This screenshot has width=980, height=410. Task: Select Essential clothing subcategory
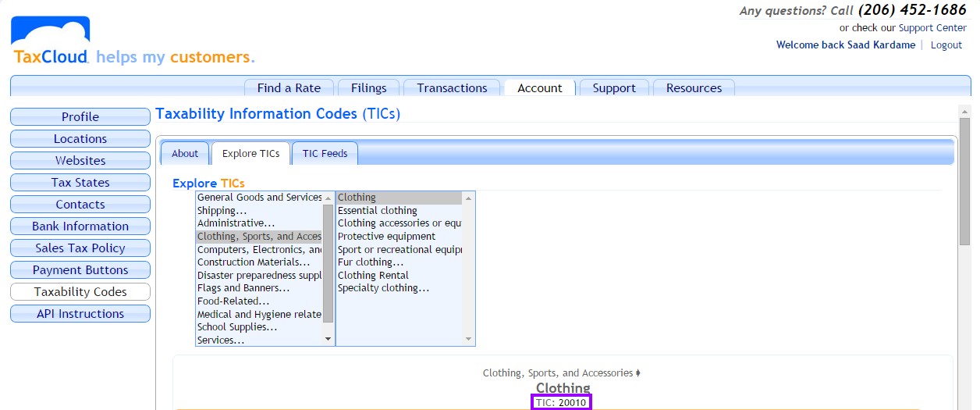tap(378, 211)
